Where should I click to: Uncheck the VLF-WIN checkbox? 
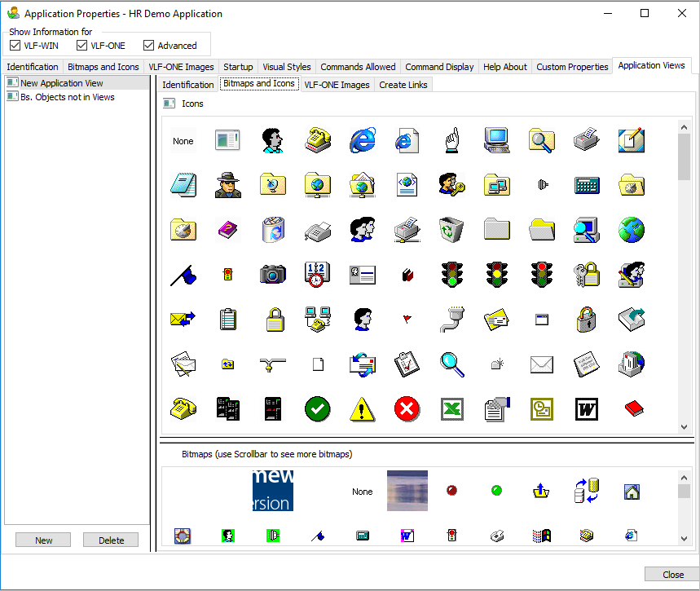tap(15, 46)
